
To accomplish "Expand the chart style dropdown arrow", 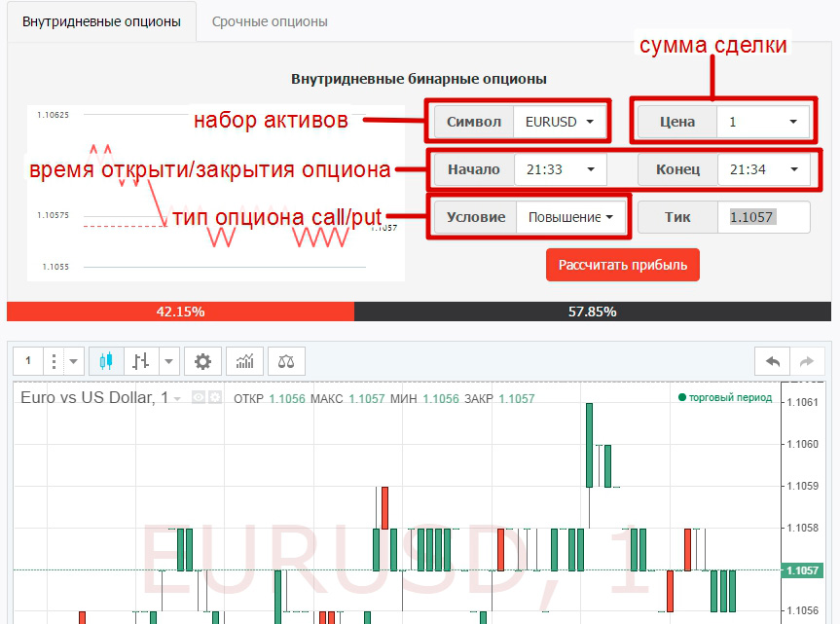I will pos(169,361).
